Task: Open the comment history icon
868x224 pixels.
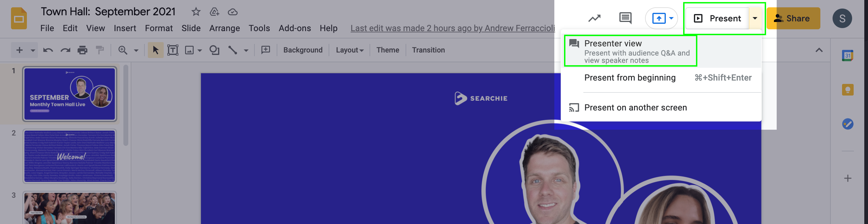Action: pyautogui.click(x=625, y=18)
